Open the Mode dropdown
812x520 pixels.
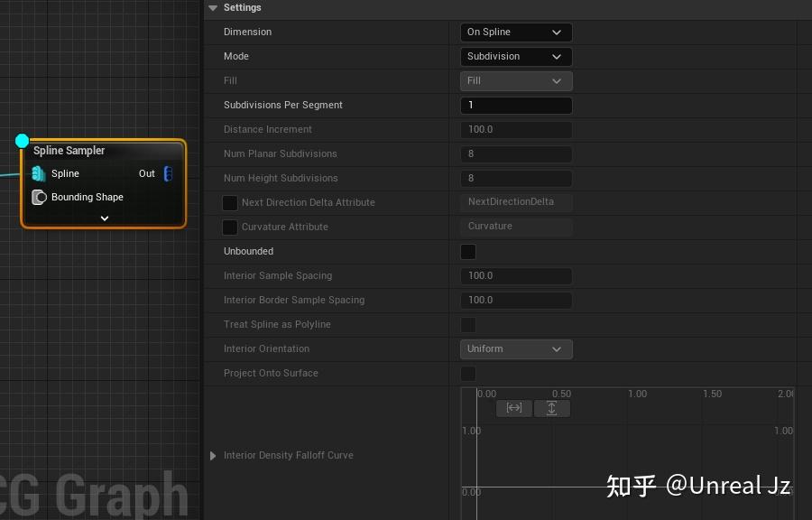(515, 56)
